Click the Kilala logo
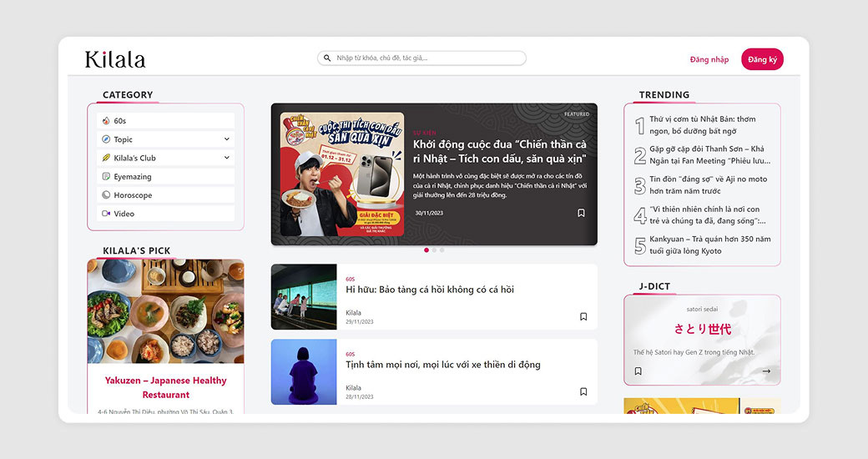The width and height of the screenshot is (868, 459). point(115,59)
